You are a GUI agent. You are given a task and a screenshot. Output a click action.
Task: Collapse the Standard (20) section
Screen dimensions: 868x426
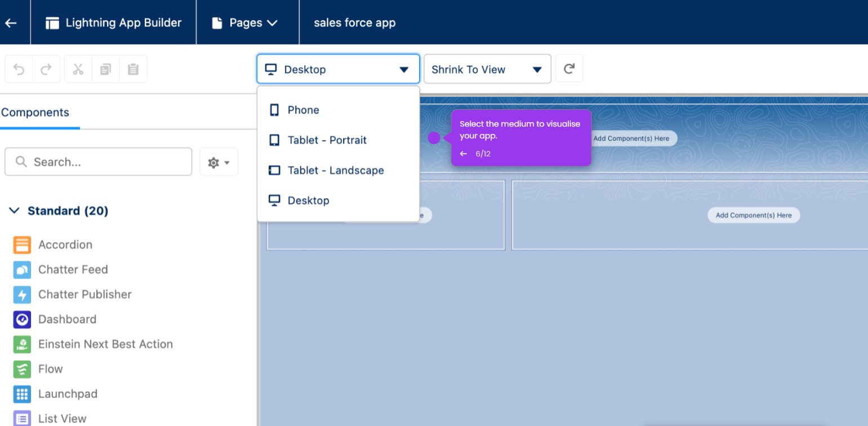15,210
